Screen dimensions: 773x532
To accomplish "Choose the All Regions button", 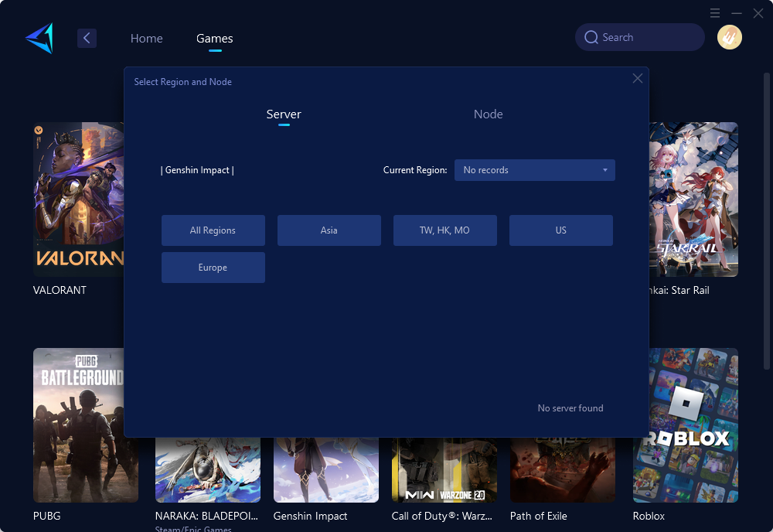I will coord(213,230).
